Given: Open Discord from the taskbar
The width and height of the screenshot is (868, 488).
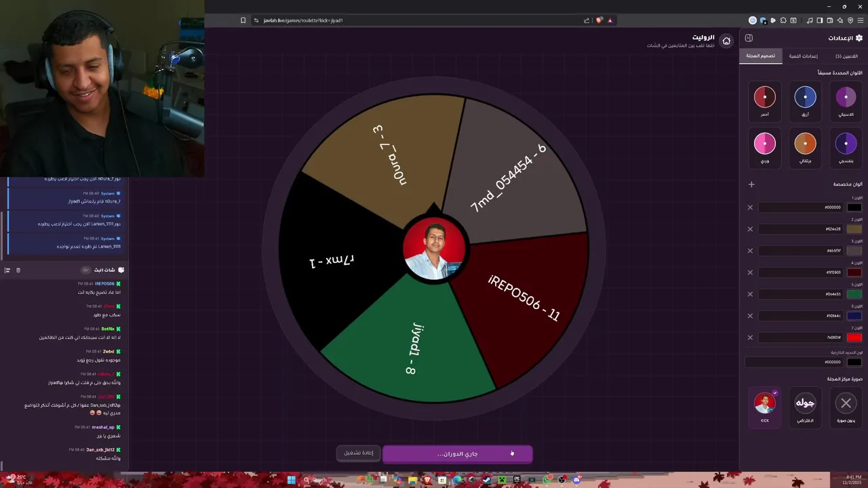Looking at the screenshot, I should coord(577,480).
